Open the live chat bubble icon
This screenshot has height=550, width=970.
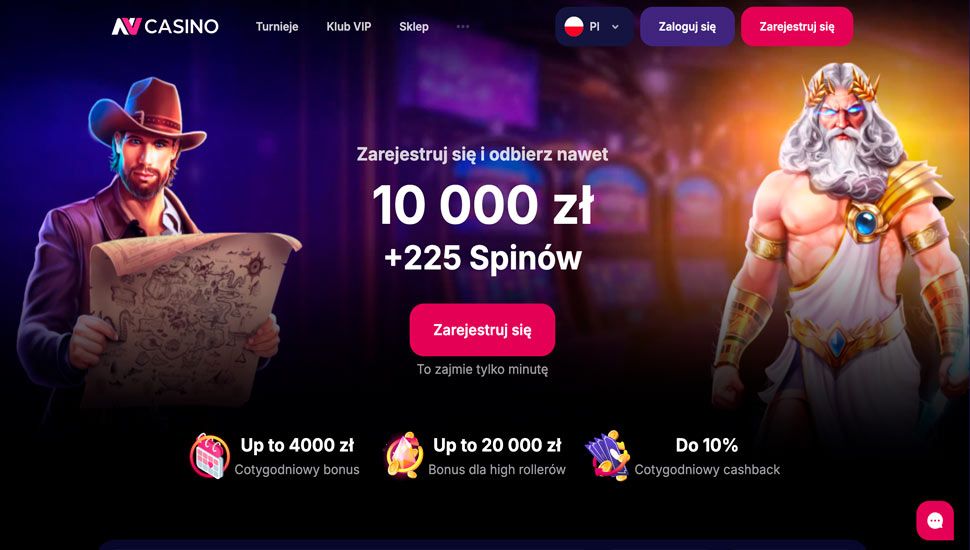pyautogui.click(x=935, y=520)
